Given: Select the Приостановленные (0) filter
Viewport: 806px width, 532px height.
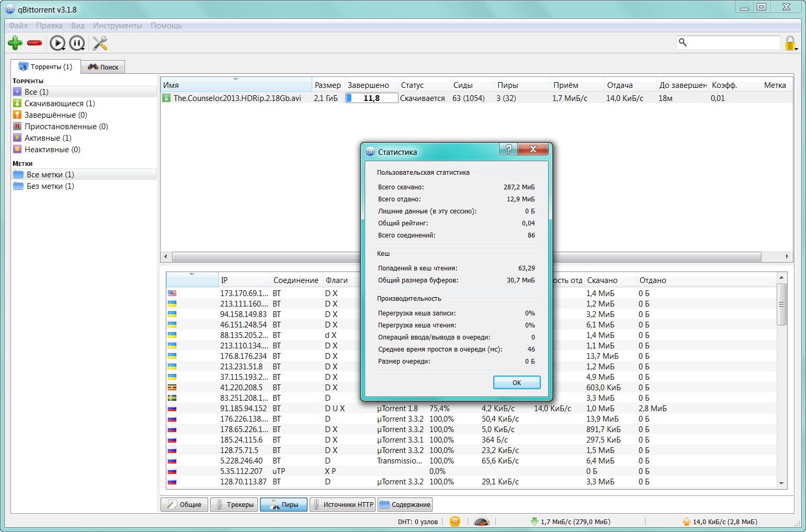Looking at the screenshot, I should (x=84, y=126).
